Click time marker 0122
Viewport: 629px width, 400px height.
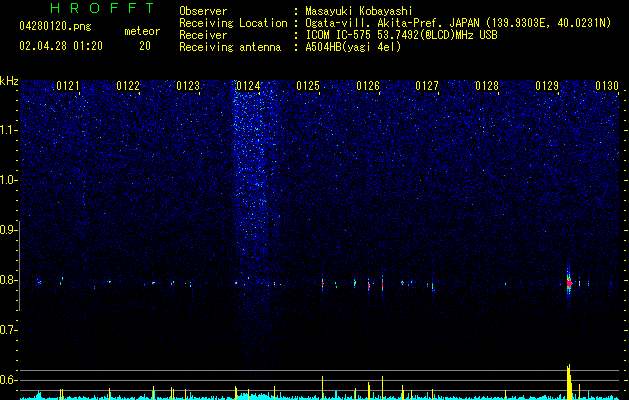pos(128,86)
